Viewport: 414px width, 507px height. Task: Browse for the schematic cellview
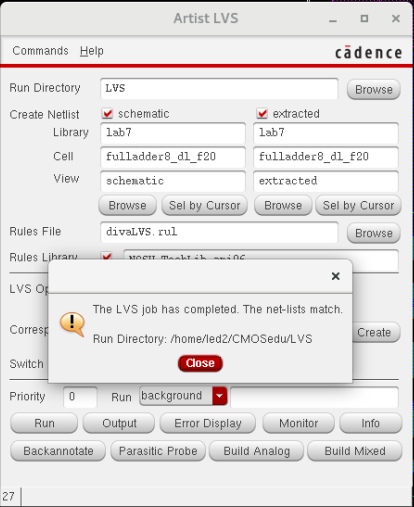pos(127,205)
